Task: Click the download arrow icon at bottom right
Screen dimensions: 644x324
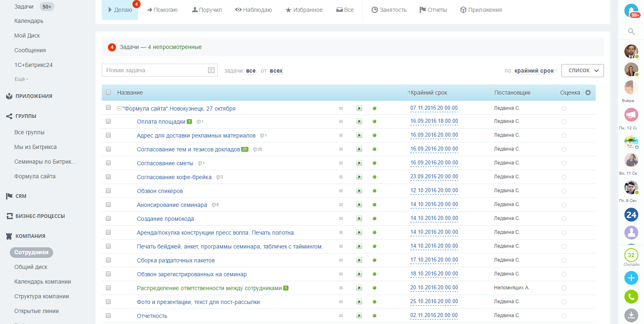Action: [631, 315]
